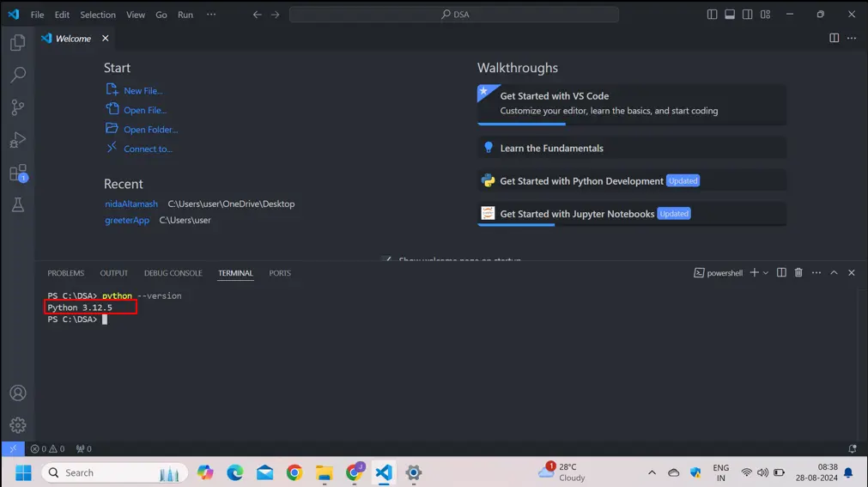Viewport: 868px width, 487px height.
Task: Open Windows Start menu
Action: coord(23,472)
